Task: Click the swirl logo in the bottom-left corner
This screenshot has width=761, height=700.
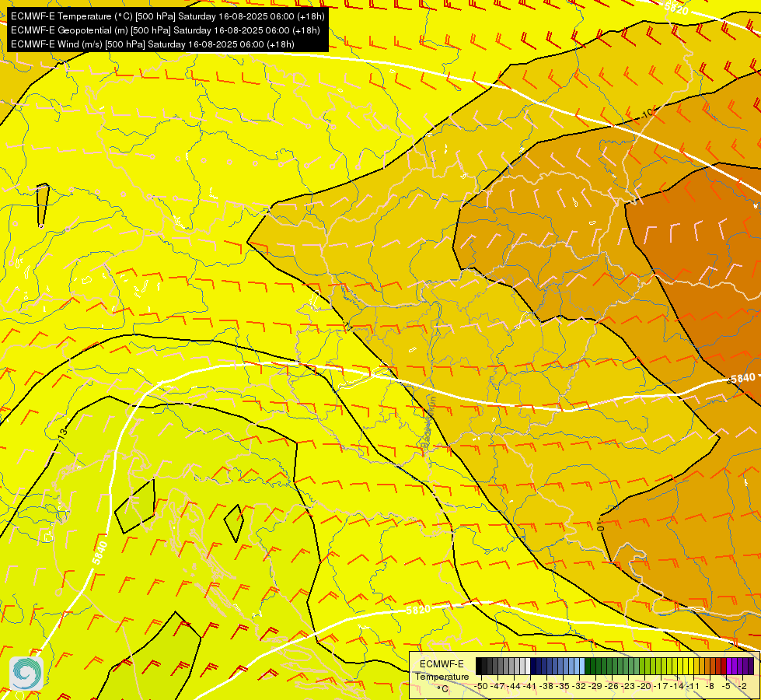Action: [26, 674]
